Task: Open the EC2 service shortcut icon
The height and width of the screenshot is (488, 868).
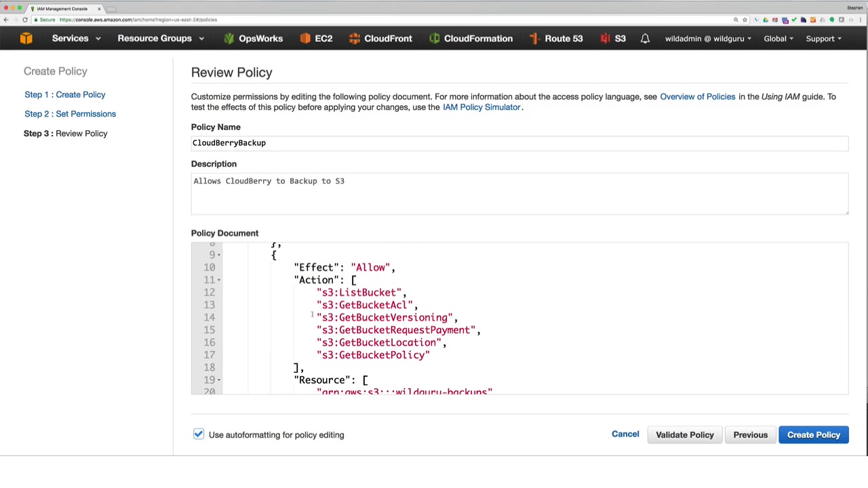Action: [x=305, y=39]
